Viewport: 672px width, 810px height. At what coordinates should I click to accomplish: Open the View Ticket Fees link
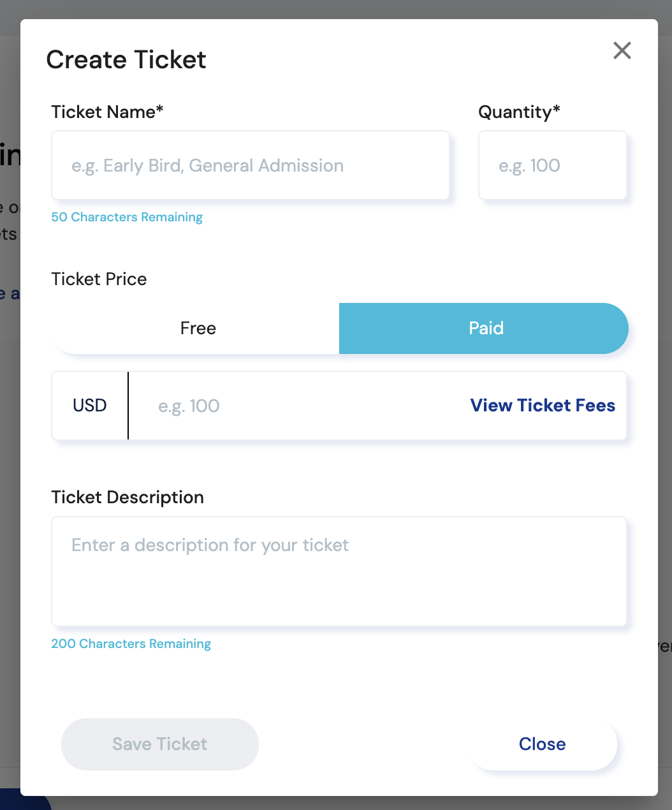[543, 406]
